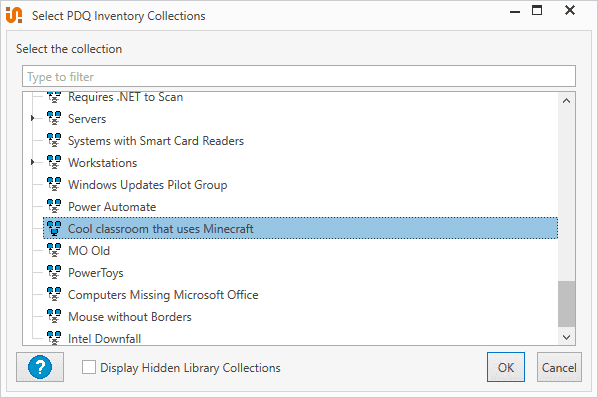Viewport: 598px width, 398px height.
Task: Confirm selection with the OK button
Action: tap(506, 367)
